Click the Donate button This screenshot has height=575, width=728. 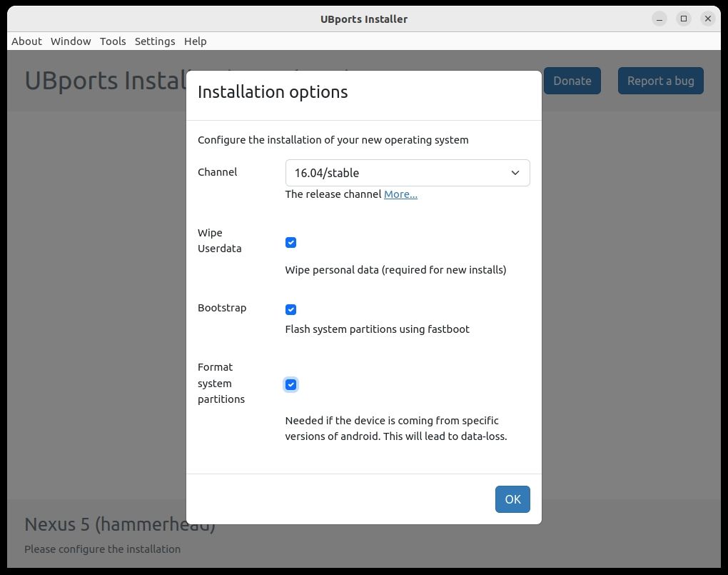[572, 81]
